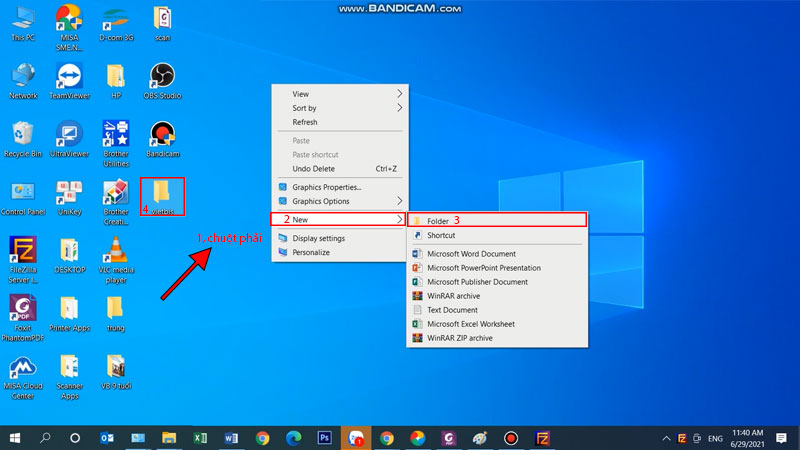Screen dimensions: 800x450
Task: Expand the Sort by submenu
Action: pyautogui.click(x=340, y=108)
